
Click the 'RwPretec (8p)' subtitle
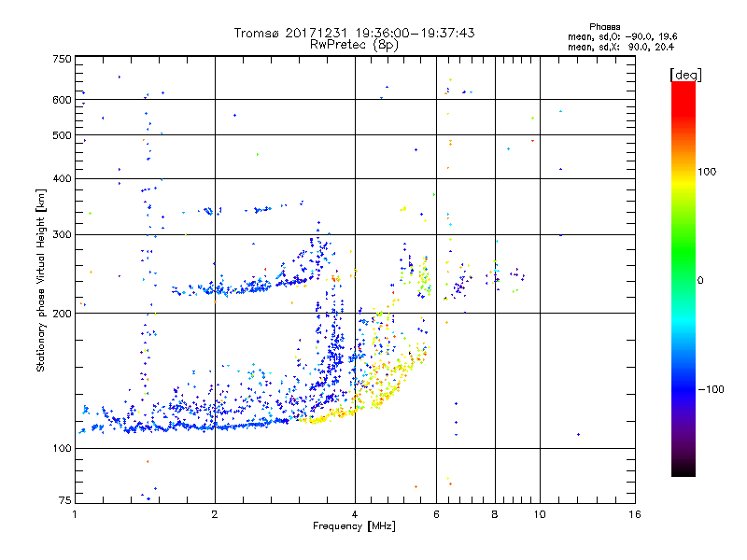354,45
